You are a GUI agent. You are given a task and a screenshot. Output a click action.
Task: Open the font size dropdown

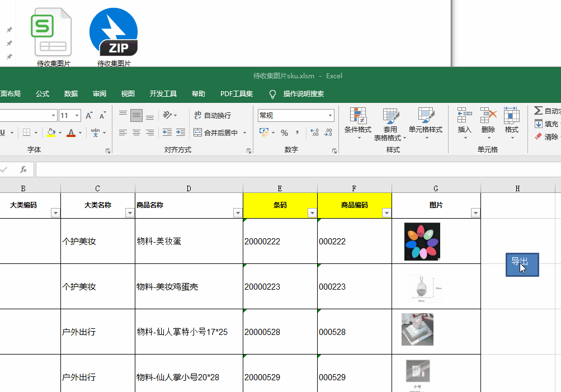pos(76,115)
